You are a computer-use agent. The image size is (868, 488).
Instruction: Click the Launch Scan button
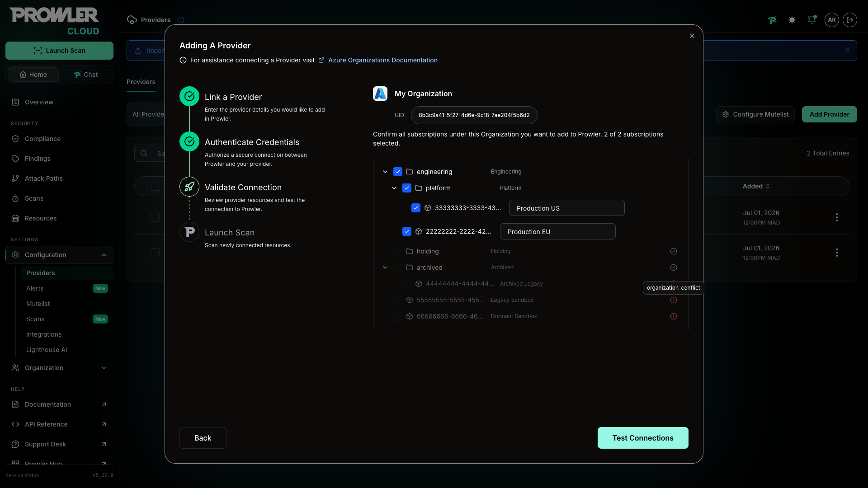click(59, 51)
